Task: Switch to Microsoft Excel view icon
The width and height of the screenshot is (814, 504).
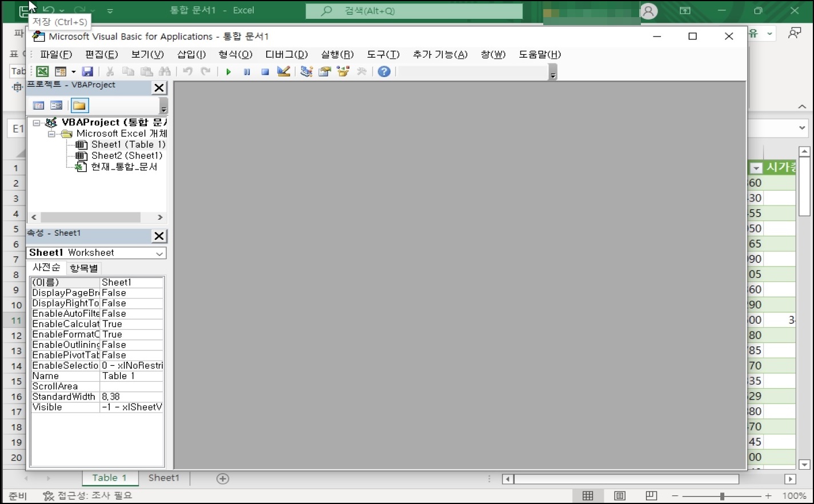Action: (x=42, y=71)
